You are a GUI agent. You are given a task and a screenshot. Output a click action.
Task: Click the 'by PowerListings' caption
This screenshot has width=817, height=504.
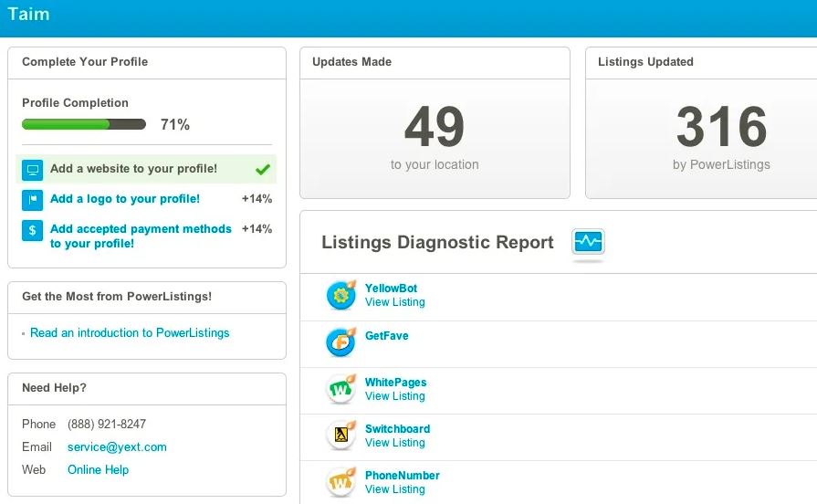(x=721, y=164)
